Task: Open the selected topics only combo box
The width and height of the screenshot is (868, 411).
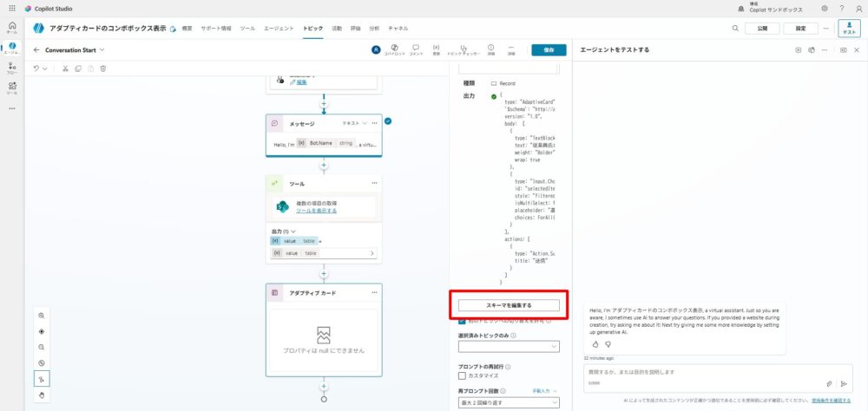Action: point(509,347)
